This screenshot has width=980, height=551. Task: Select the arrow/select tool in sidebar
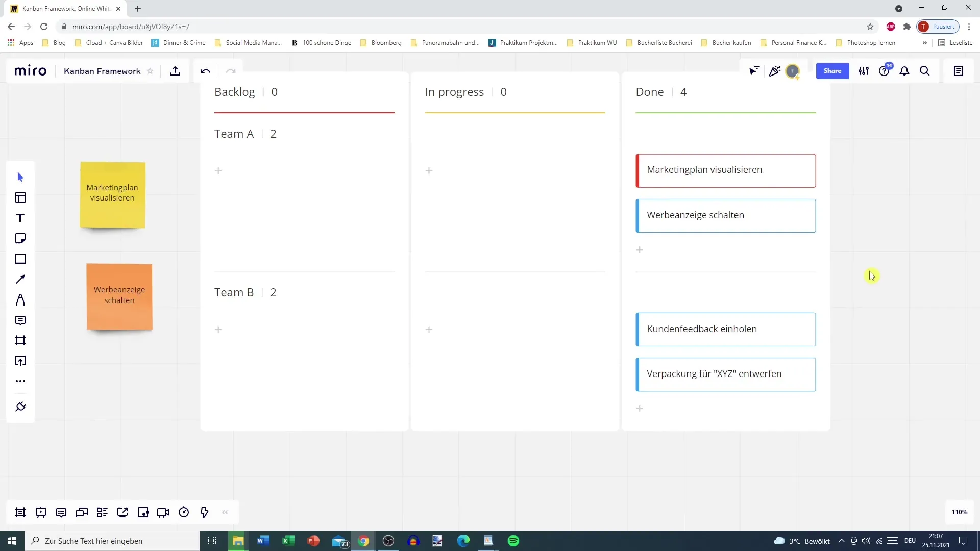[20, 176]
